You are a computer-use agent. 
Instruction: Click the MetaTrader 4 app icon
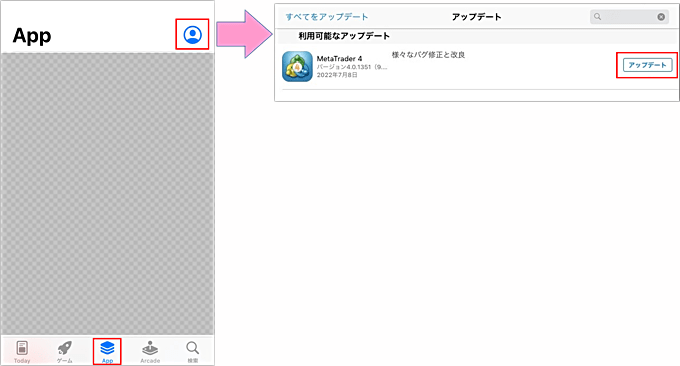(x=298, y=66)
